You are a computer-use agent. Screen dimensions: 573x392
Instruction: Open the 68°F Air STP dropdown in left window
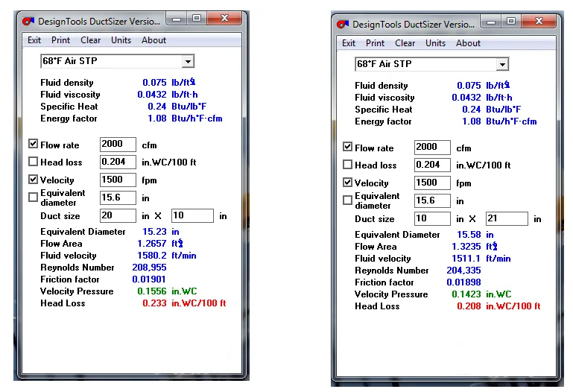click(x=188, y=61)
